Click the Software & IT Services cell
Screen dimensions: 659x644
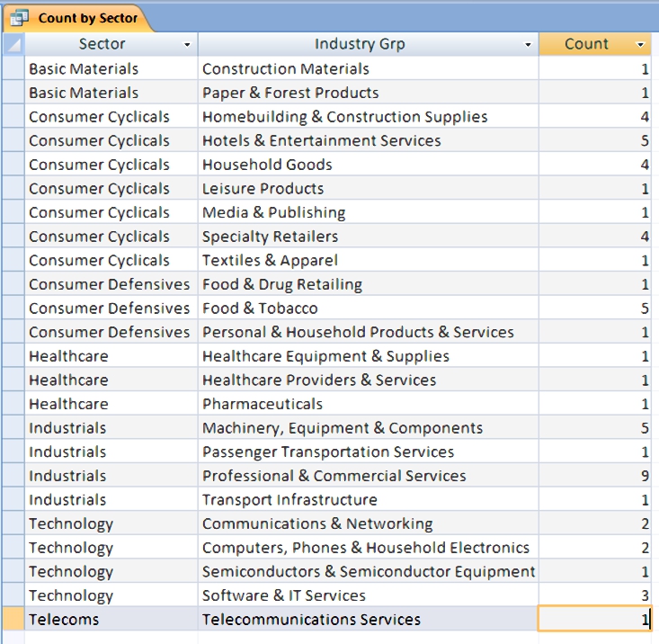coord(369,595)
